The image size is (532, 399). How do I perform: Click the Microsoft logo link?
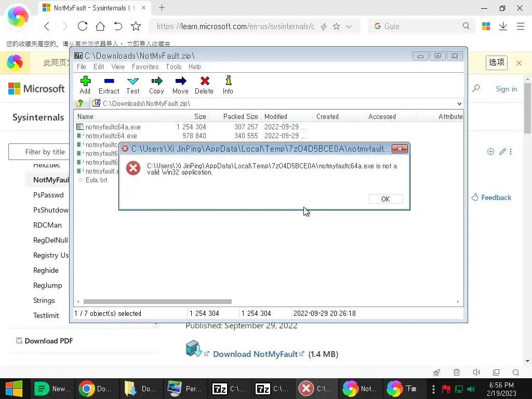tap(36, 88)
